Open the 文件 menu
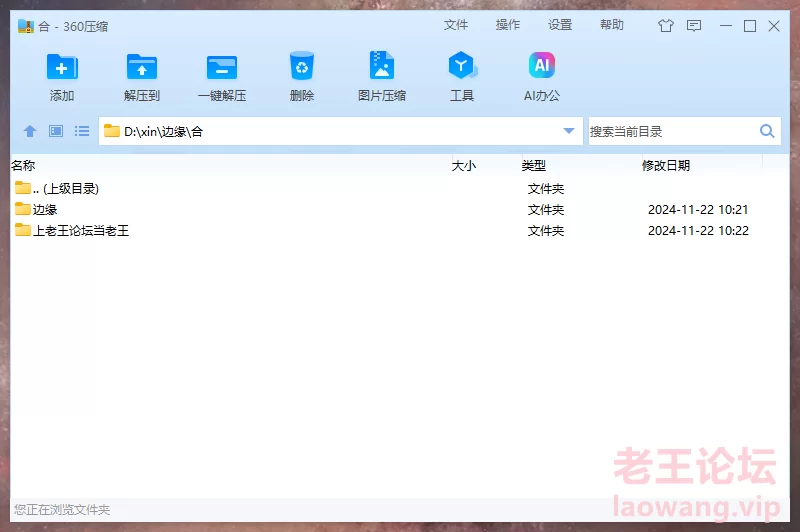 coord(456,25)
